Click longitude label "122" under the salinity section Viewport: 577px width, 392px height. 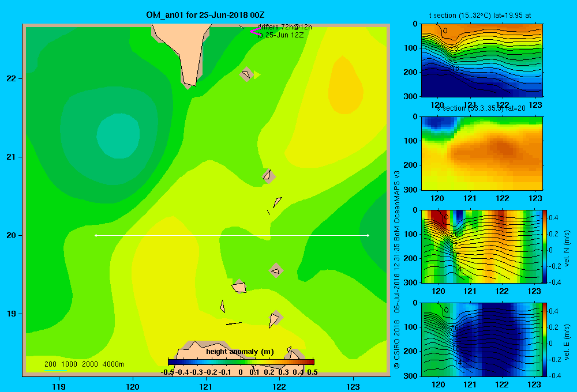coord(503,198)
